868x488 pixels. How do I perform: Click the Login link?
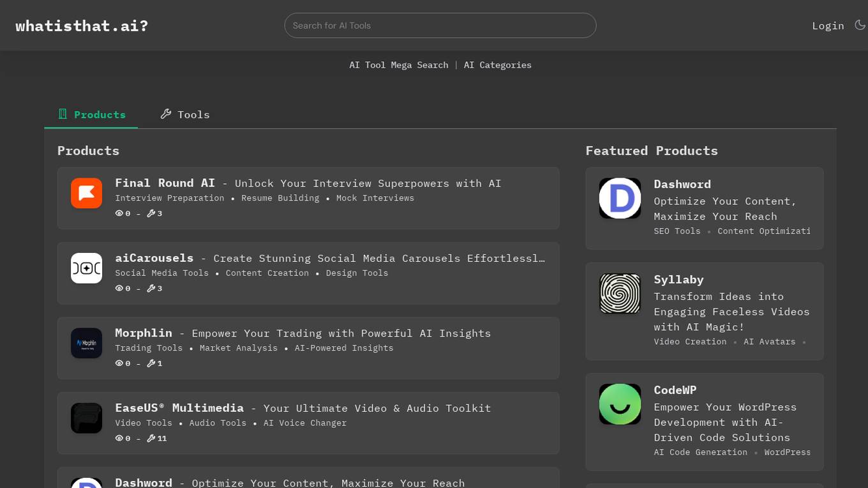[828, 26]
